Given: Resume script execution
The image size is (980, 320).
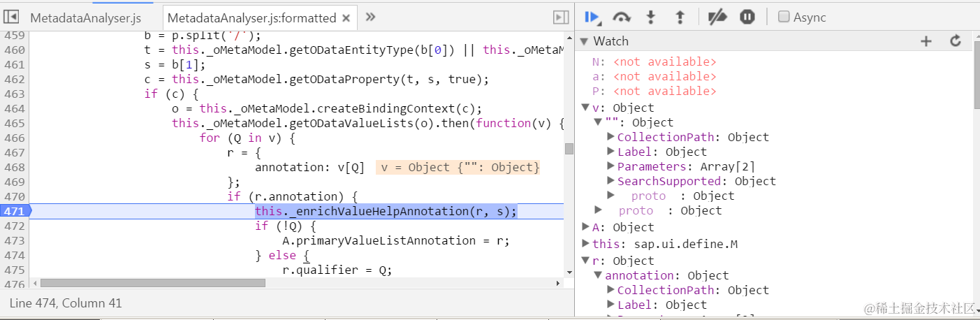Looking at the screenshot, I should tap(592, 17).
